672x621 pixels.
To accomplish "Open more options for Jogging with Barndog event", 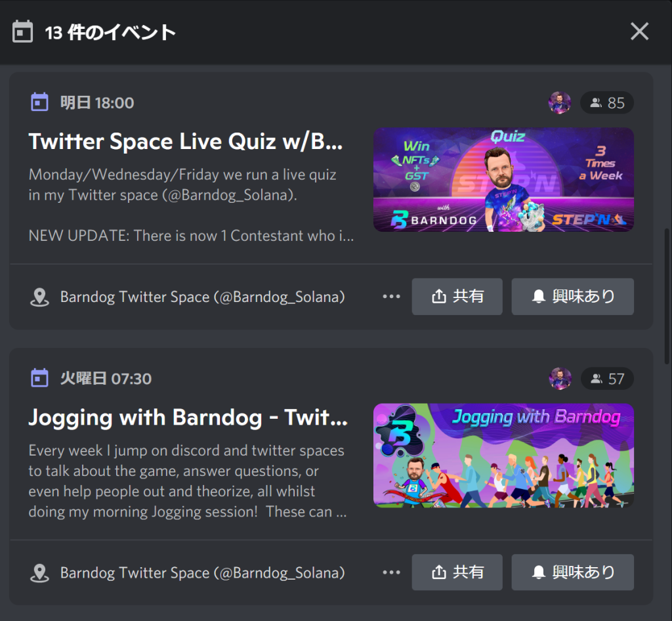I will pyautogui.click(x=391, y=572).
